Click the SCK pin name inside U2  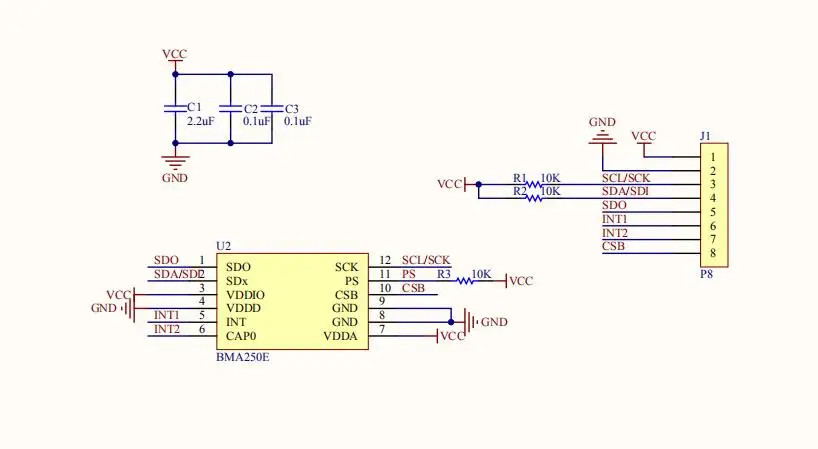[x=346, y=267]
